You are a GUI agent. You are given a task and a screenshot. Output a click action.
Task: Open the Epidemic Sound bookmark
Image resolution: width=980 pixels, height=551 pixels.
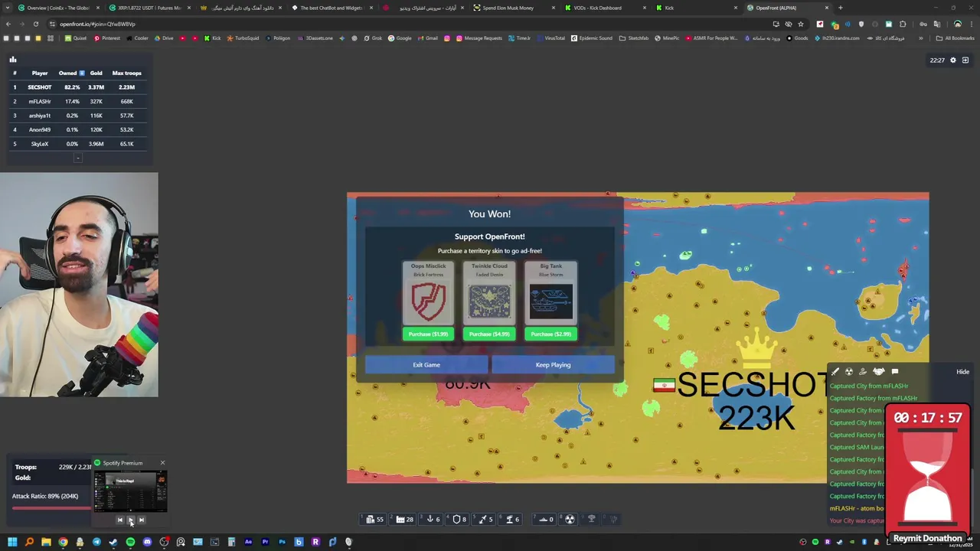592,38
